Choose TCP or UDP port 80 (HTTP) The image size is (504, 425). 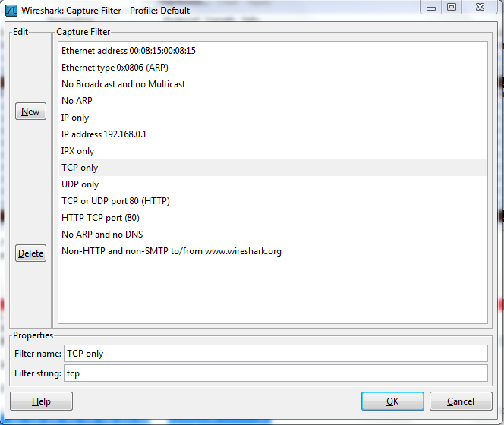coord(272,201)
